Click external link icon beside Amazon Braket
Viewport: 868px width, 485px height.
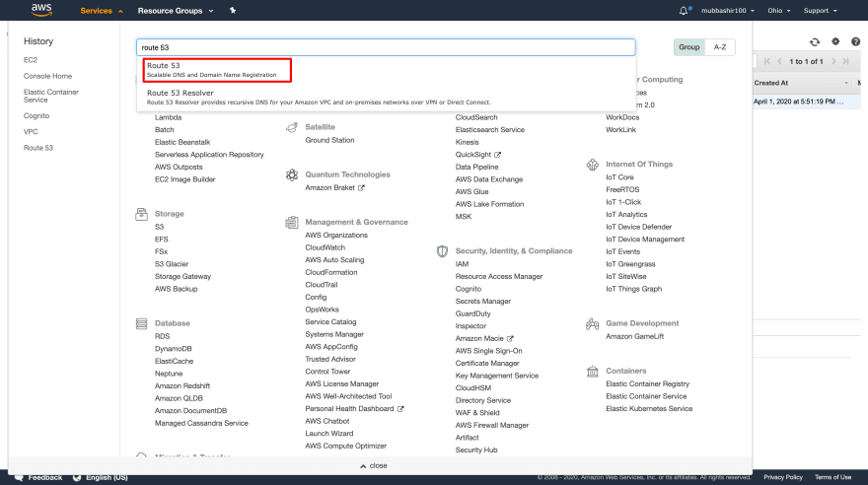click(x=361, y=188)
